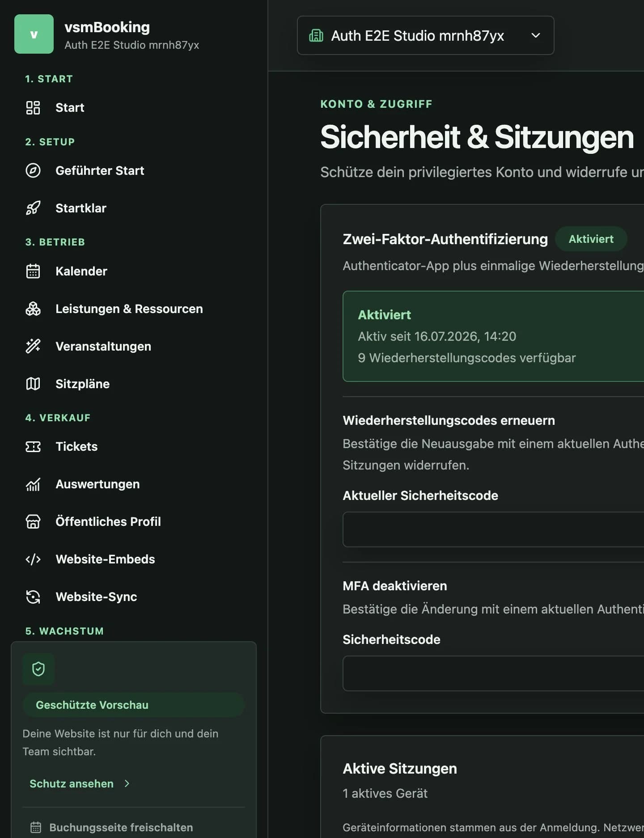Click the Aktive Sitzungen heading
This screenshot has height=838, width=644.
tap(400, 768)
